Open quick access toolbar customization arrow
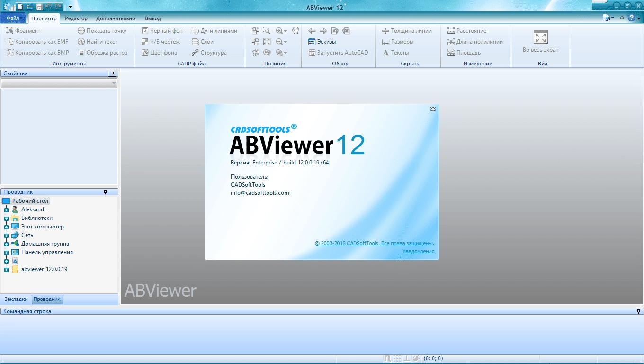644x364 pixels. (70, 7)
